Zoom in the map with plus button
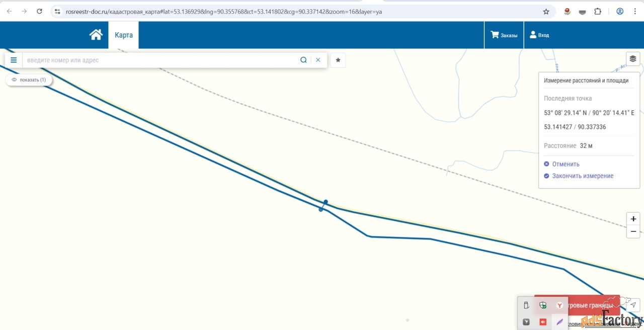The image size is (644, 330). pyautogui.click(x=633, y=219)
